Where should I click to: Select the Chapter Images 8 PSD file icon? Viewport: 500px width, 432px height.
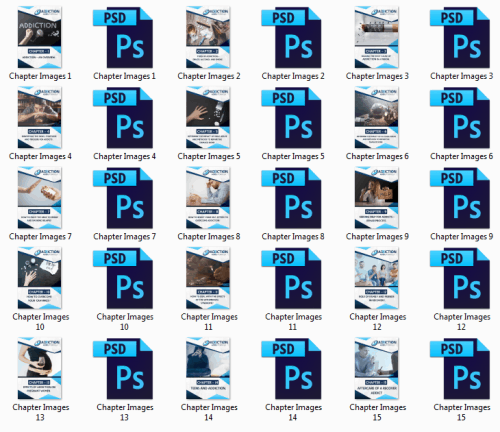291,198
